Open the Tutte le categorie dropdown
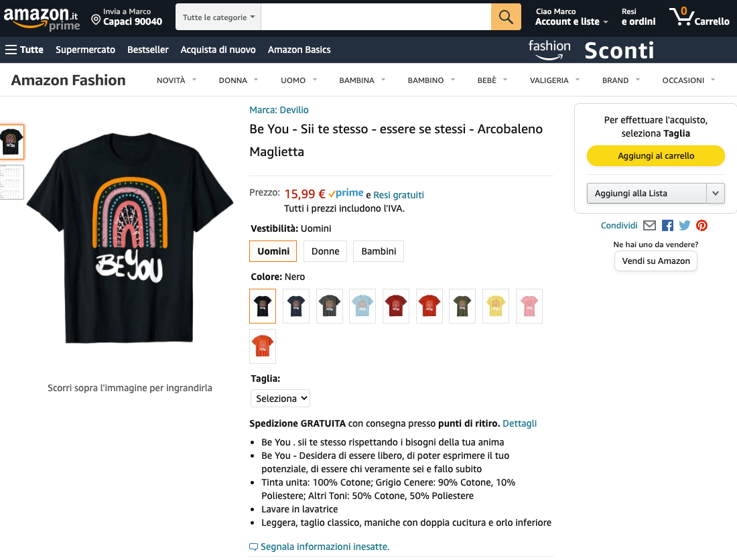 click(218, 16)
